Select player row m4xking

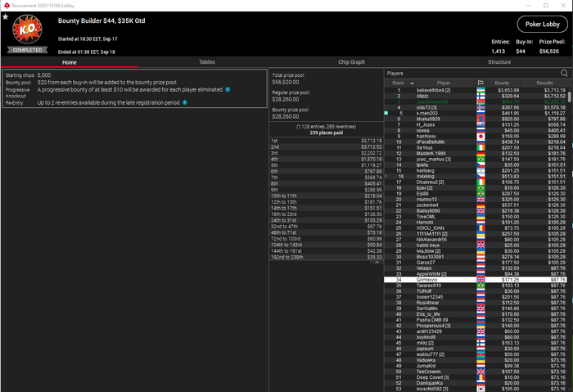tap(476, 177)
